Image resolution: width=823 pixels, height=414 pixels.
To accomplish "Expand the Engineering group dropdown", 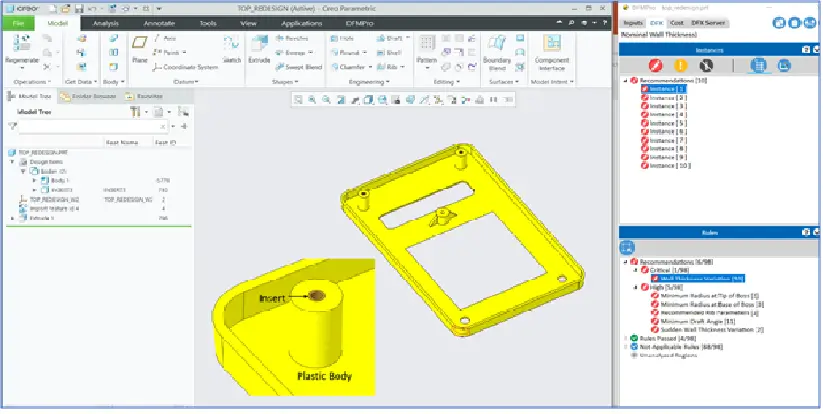I will 388,82.
